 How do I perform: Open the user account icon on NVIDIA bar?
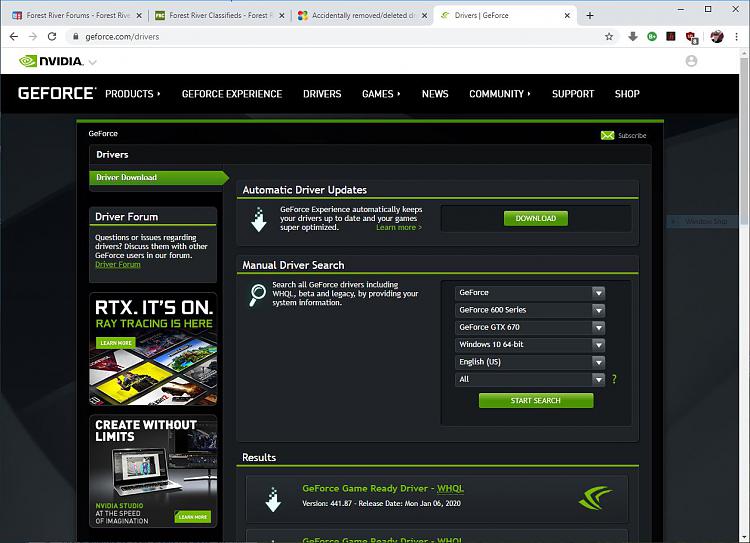pyautogui.click(x=691, y=61)
